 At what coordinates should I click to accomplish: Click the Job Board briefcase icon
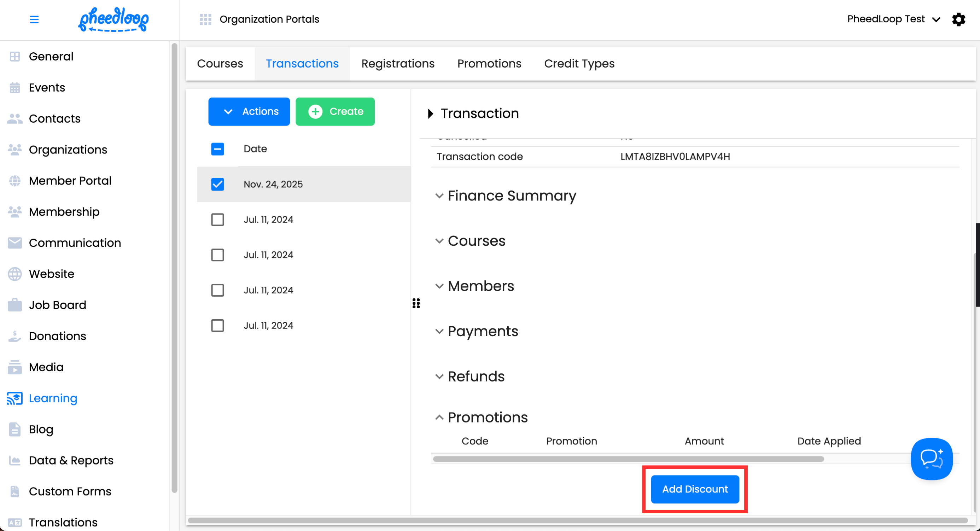[x=14, y=305]
